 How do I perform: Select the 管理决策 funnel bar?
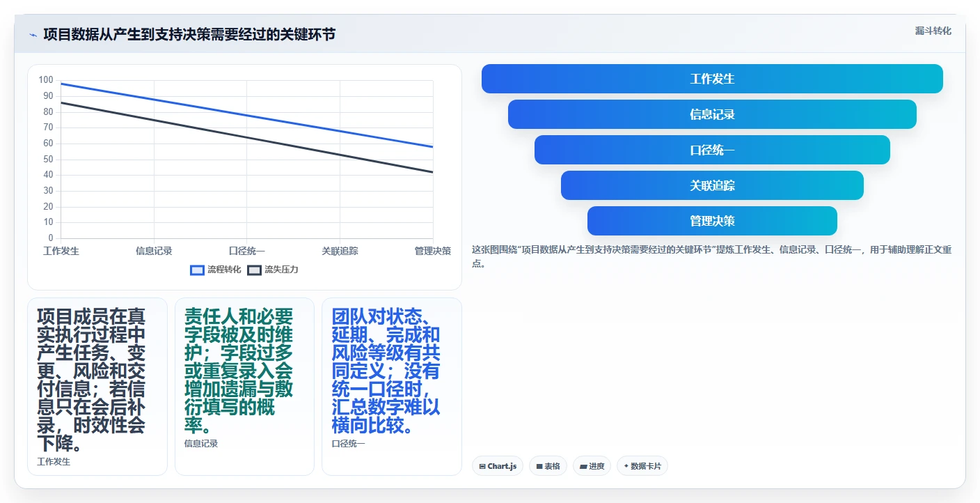pos(712,221)
